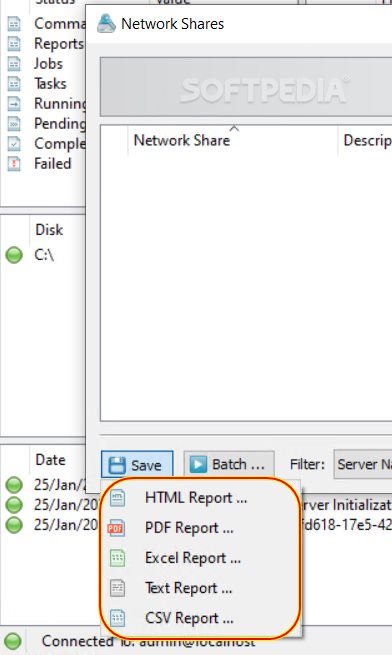Select the Tasks status row
Screen dimensions: 392x655
click(x=43, y=84)
